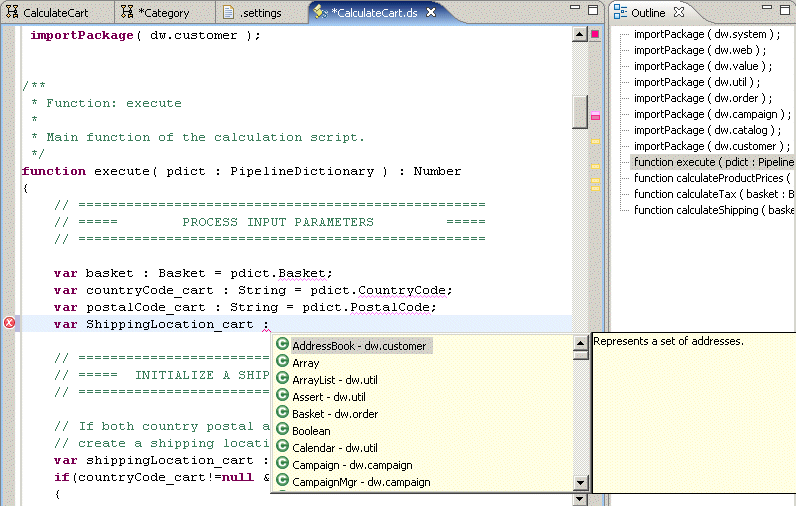Click importPackage ( dw.campaign ) in Outline
Viewport: 796px width, 506px height.
tap(712, 114)
